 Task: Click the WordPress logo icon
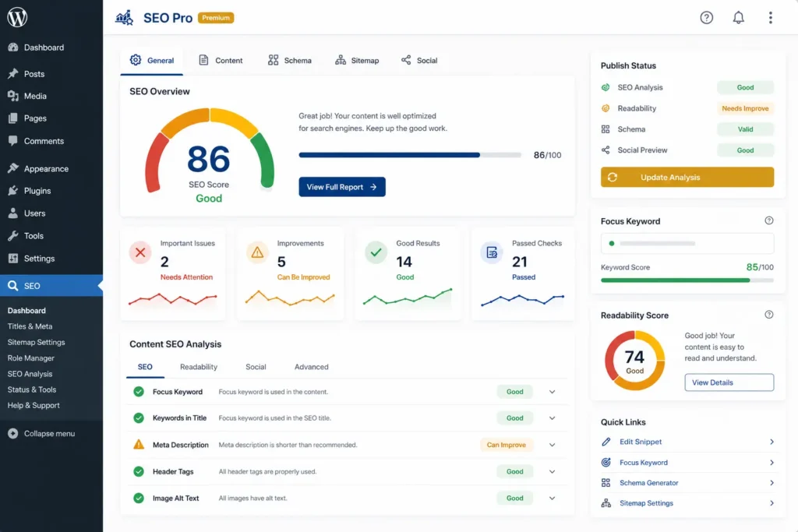[x=17, y=17]
